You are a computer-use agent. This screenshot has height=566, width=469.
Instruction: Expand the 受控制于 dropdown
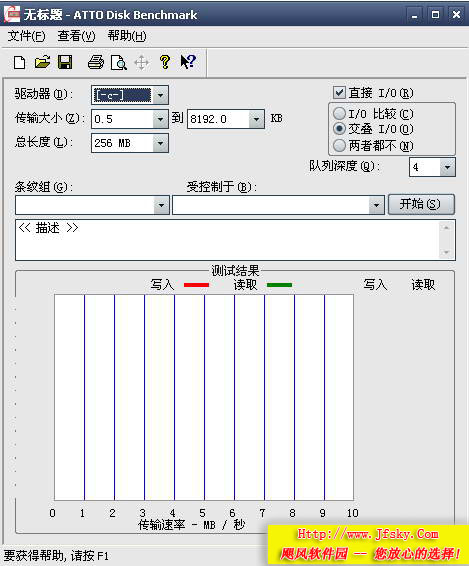tap(376, 205)
